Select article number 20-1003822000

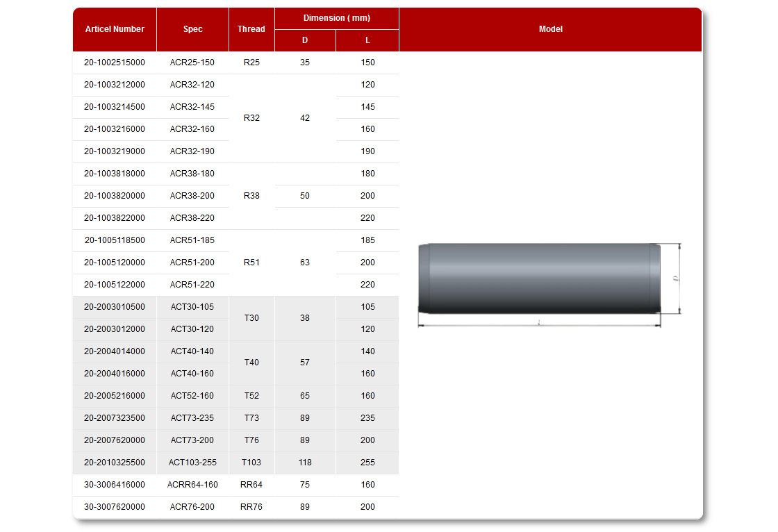115,218
